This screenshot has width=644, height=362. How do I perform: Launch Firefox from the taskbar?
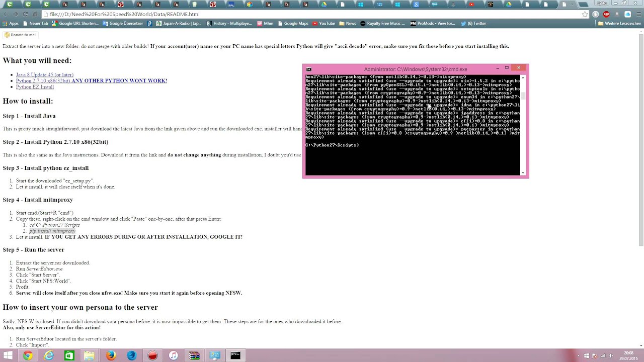click(x=111, y=355)
